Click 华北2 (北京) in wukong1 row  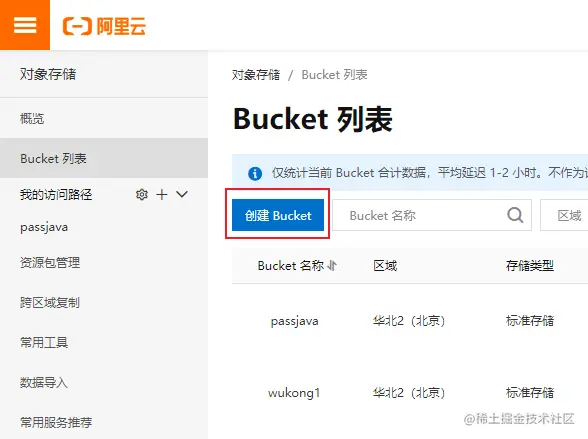(x=409, y=393)
